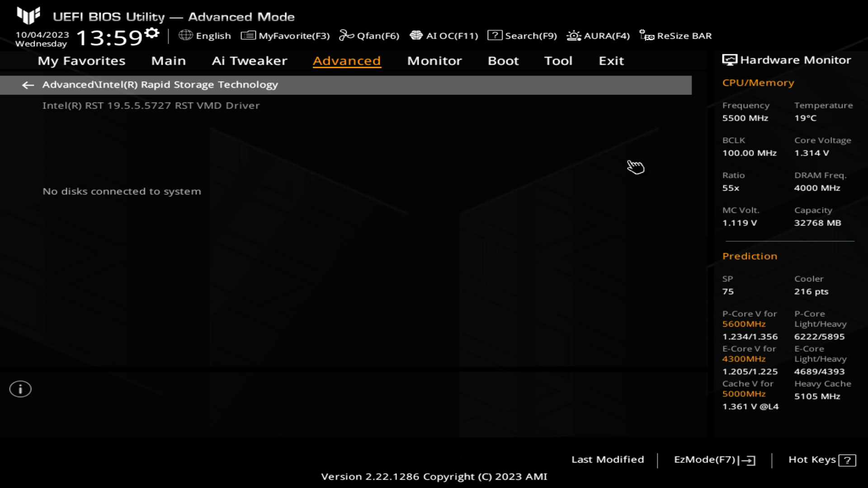Open Tool menu section
This screenshot has width=868, height=488.
coord(558,60)
